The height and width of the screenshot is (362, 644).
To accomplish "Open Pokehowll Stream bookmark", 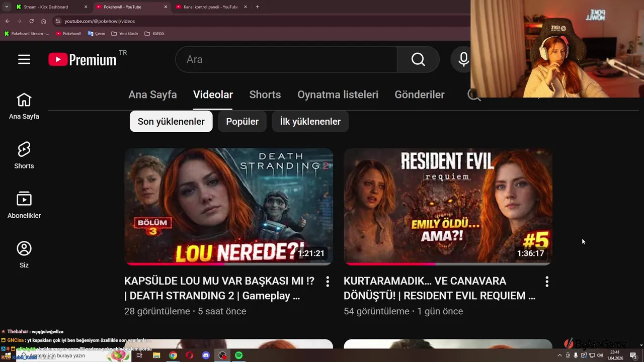I will 26,34.
